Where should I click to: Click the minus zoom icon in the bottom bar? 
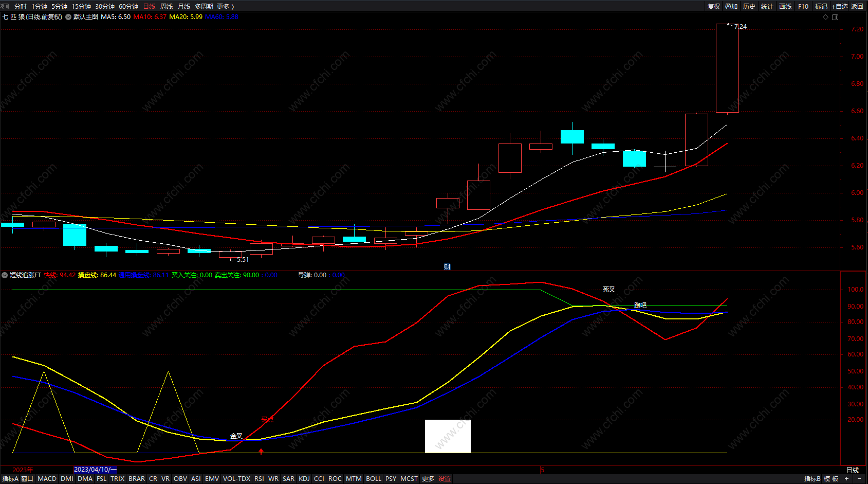pyautogui.click(x=859, y=478)
